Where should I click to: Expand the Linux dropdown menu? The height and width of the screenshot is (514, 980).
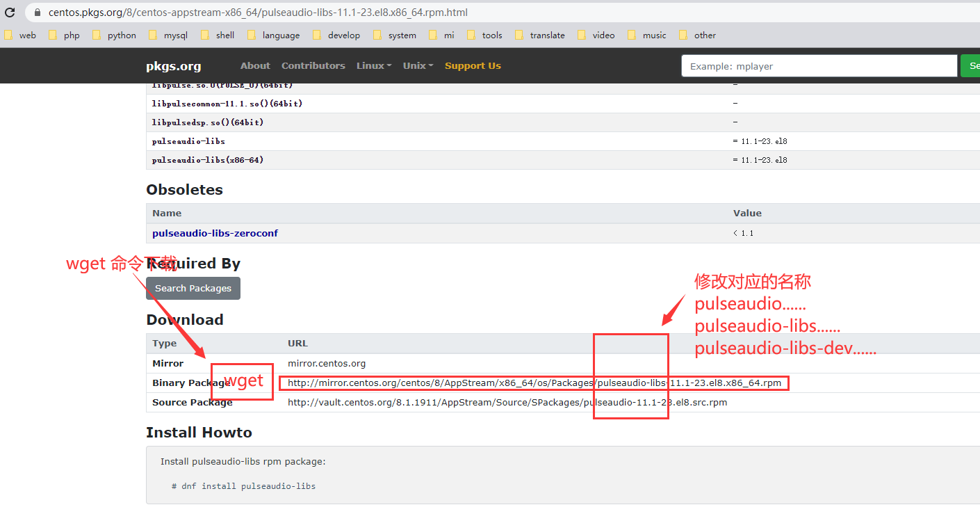click(x=374, y=65)
